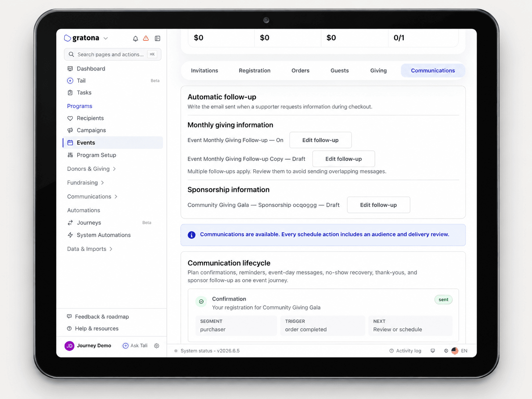
Task: Open the Activity log clock icon
Action: point(392,351)
